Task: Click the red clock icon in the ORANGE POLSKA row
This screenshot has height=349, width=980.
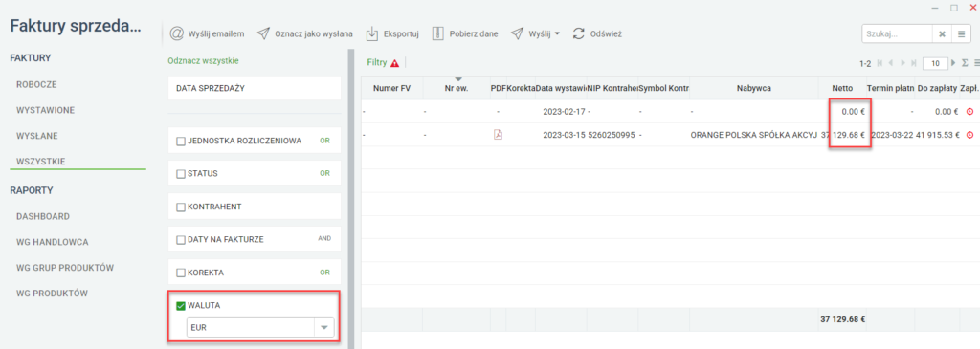Action: coord(970,134)
